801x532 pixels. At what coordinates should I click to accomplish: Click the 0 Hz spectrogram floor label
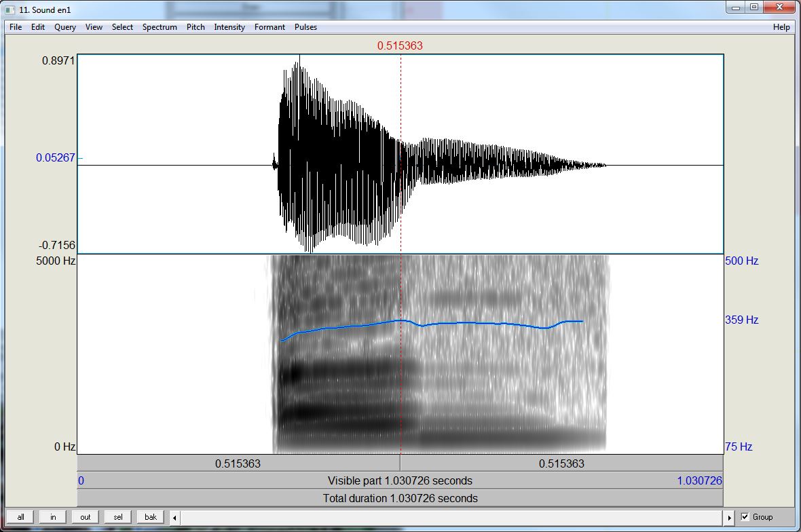pos(65,446)
